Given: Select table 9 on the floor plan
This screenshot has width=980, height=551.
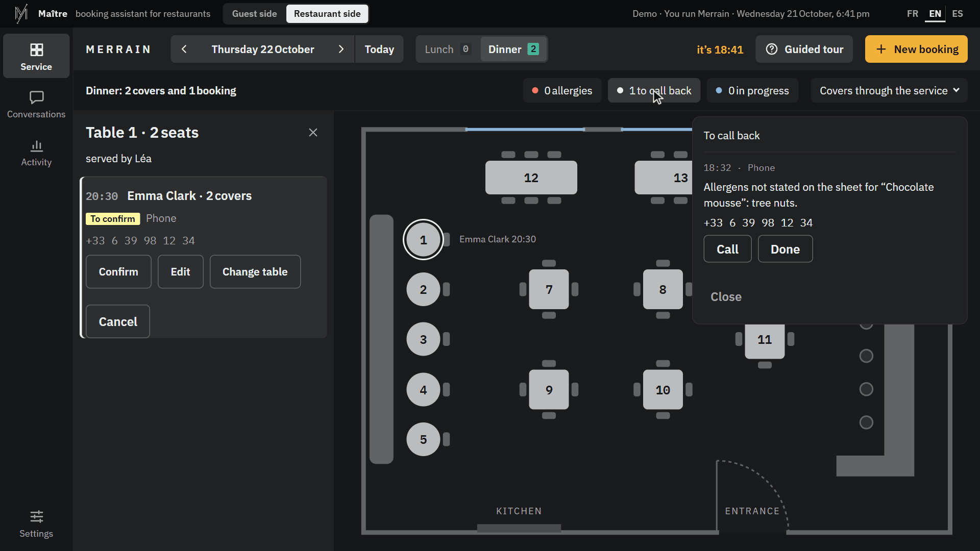Looking at the screenshot, I should [549, 390].
